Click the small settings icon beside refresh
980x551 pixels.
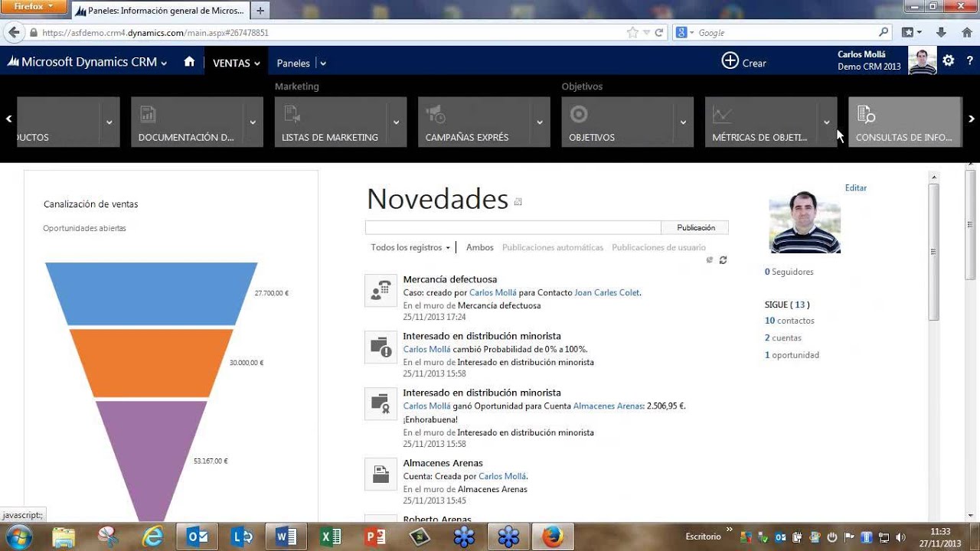point(710,260)
